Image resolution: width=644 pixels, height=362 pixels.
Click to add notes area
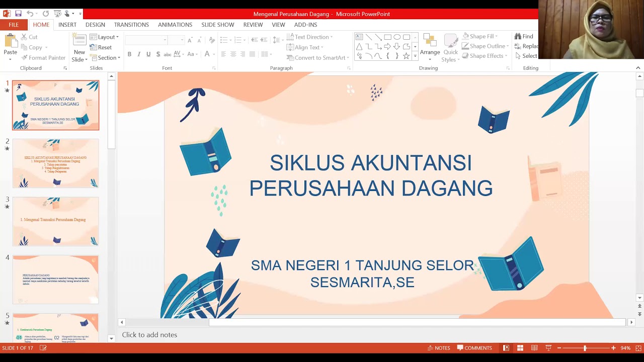(149, 335)
